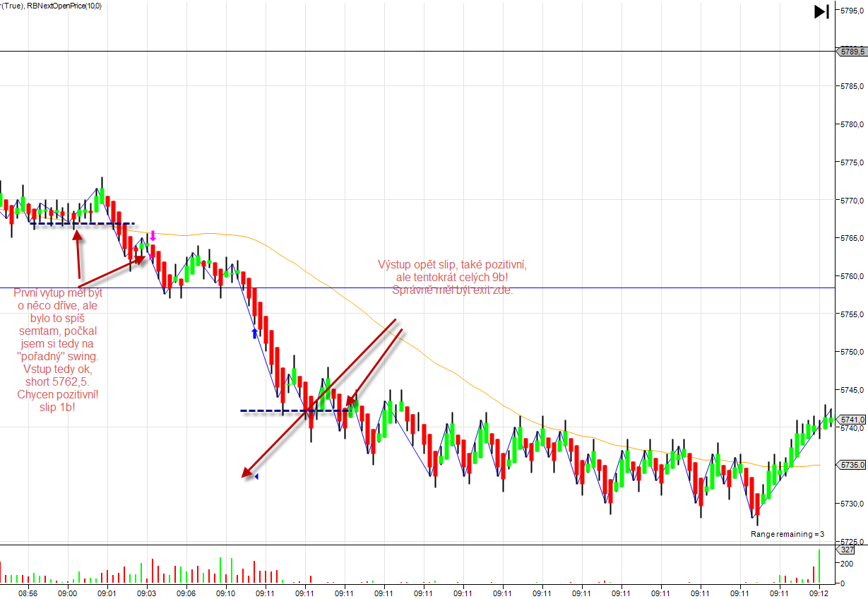Click the 327 volume value marker
This screenshot has height=599, width=868.
[x=847, y=550]
